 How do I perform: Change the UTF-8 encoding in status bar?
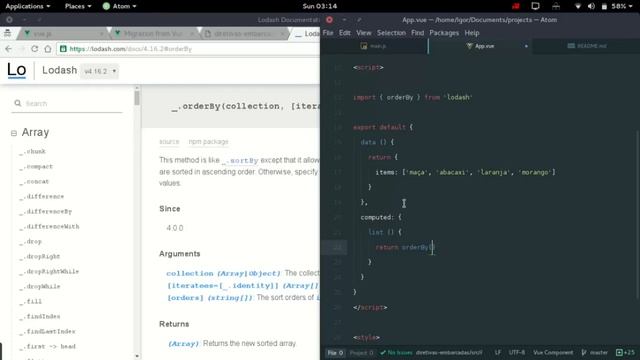[516, 352]
